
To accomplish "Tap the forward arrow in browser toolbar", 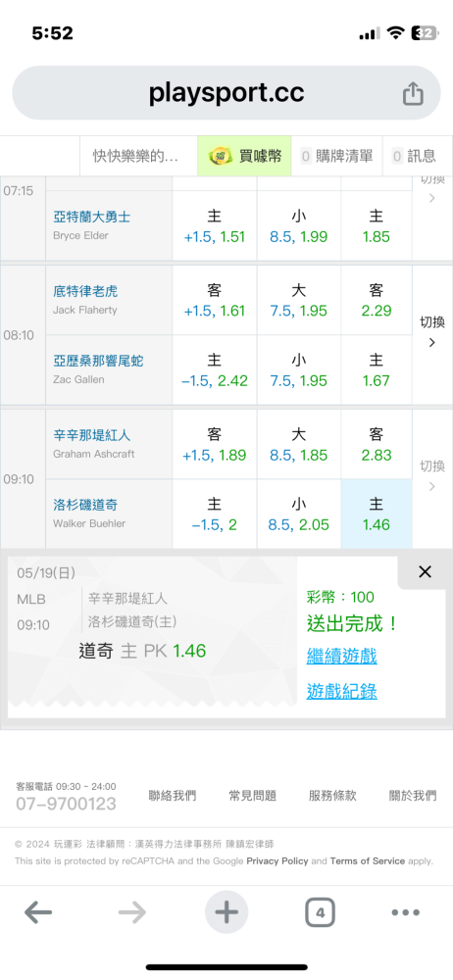I will coord(131,912).
